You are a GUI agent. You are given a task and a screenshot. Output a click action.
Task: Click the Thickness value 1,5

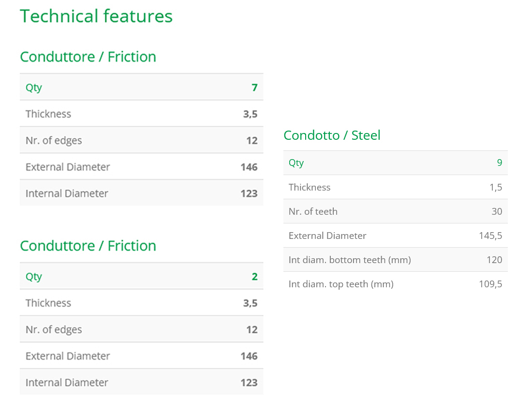[x=496, y=187]
